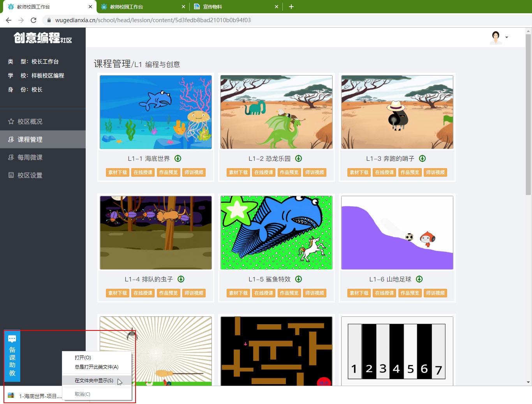Image resolution: width=532 pixels, height=404 pixels.
Task: Expand the user avatar dropdown arrow
Action: (507, 37)
